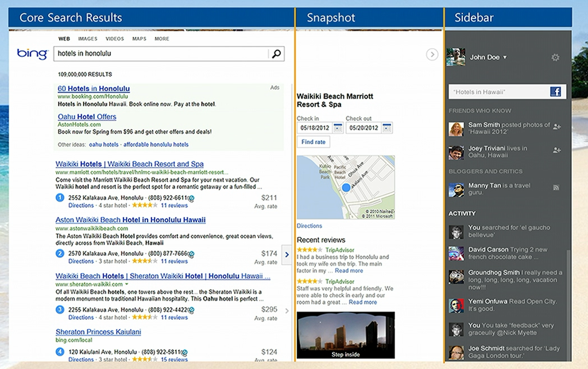Click phone call icon after (800) 877-7666
This screenshot has height=369, width=588.
pyautogui.click(x=191, y=254)
